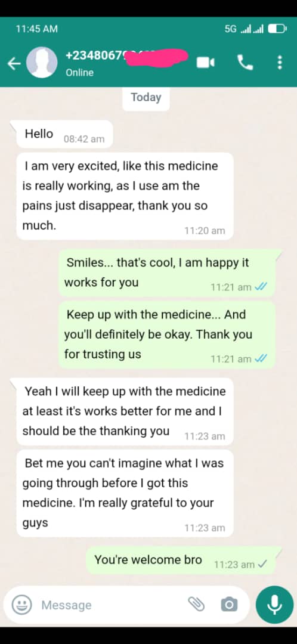Select the 'I am very excited' message

[125, 196]
